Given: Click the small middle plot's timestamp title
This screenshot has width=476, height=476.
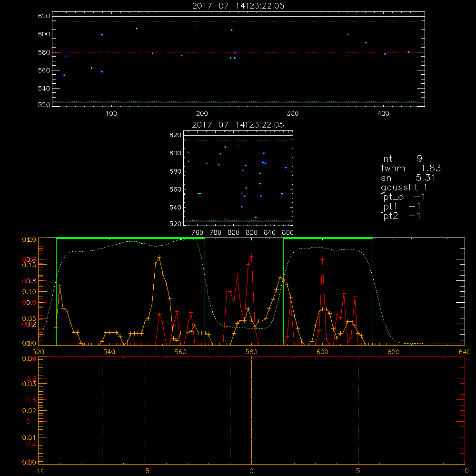Looking at the screenshot, I should tap(238, 125).
